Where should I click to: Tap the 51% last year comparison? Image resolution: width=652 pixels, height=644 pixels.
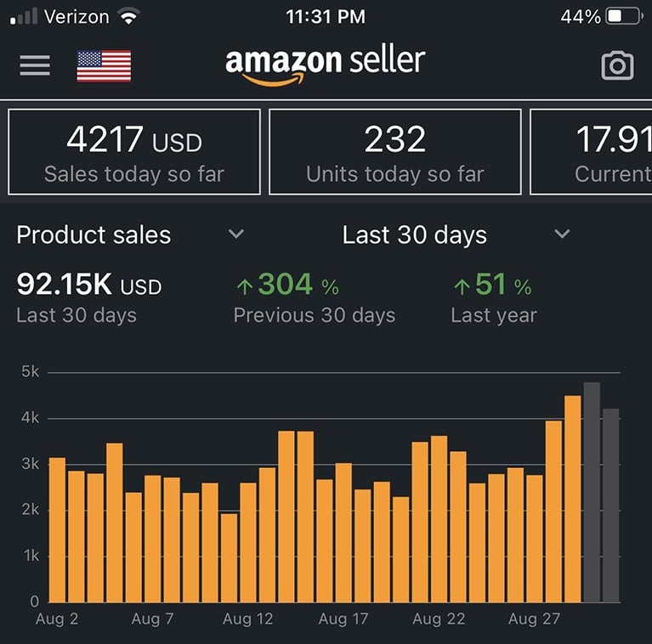[x=493, y=298]
